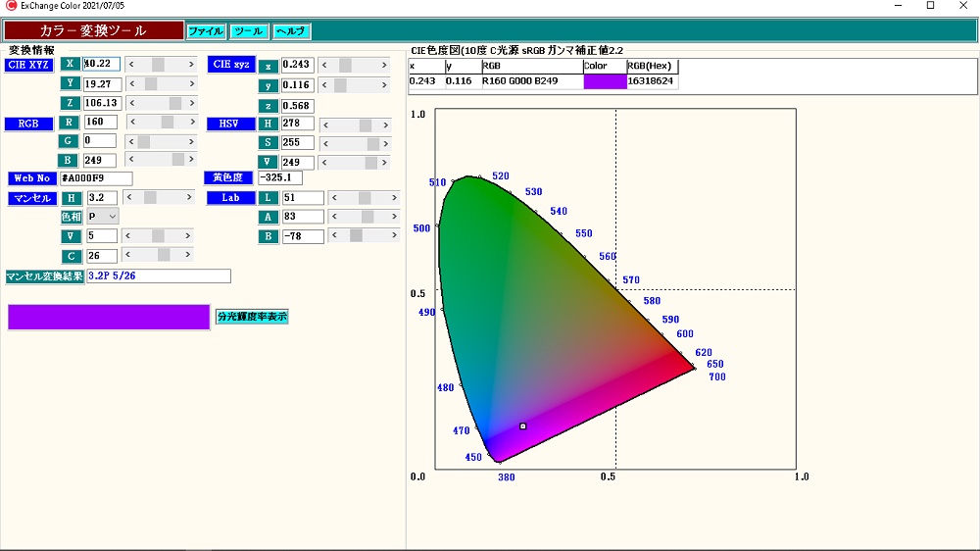Focus the Munsell C value field

101,256
